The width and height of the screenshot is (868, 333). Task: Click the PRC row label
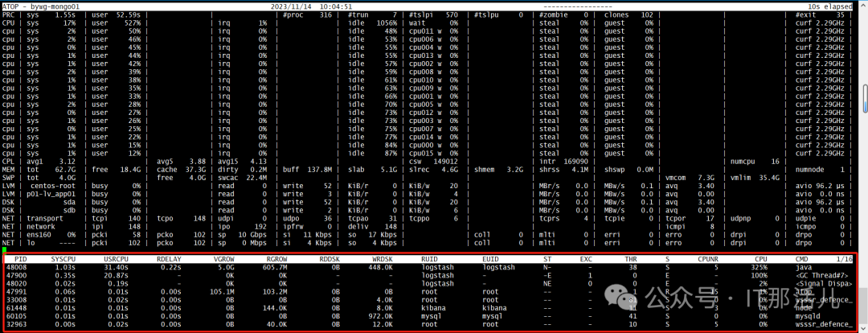[8, 15]
